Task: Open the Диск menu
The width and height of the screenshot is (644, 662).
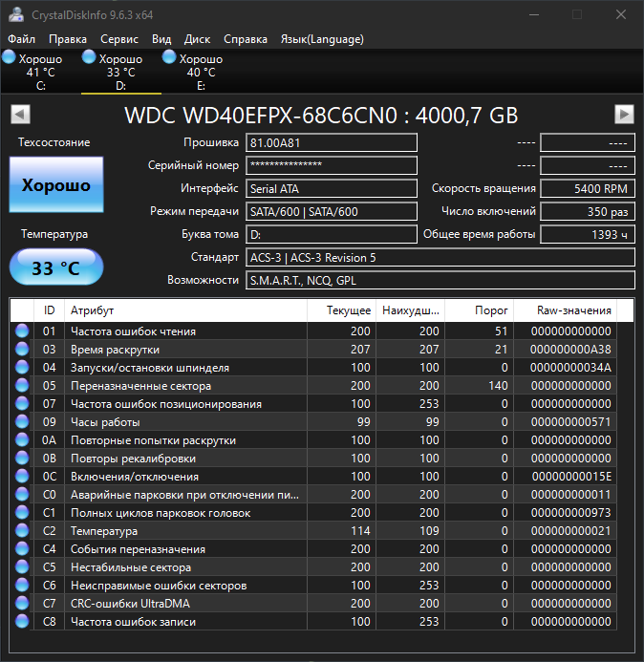Action: 197,39
